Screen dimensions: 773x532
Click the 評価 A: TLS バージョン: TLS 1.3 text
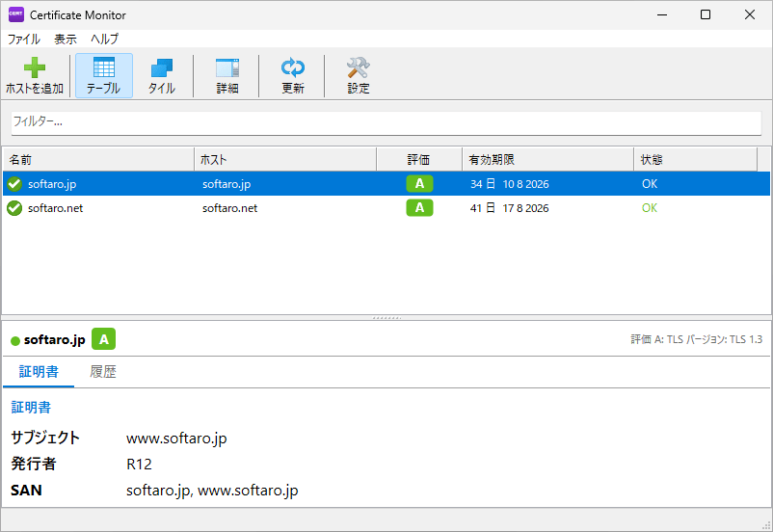(697, 339)
